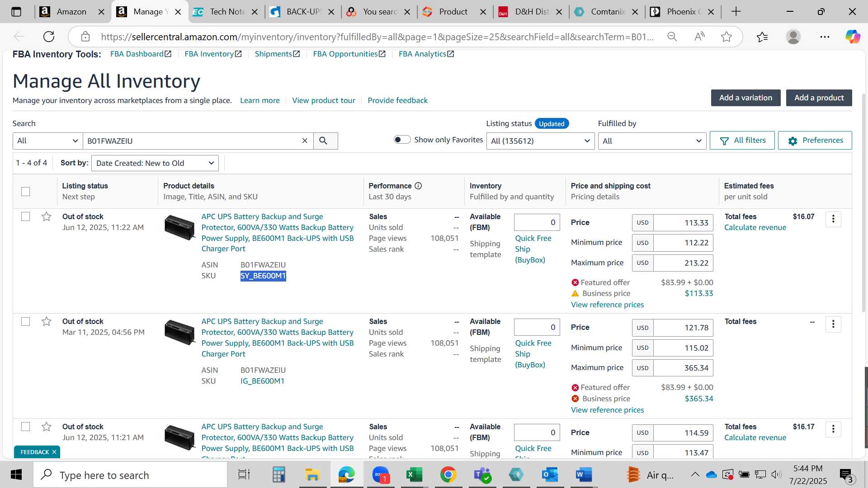The height and width of the screenshot is (488, 868).
Task: Select checkbox for SY_BE600M1 listing
Action: coord(26,217)
